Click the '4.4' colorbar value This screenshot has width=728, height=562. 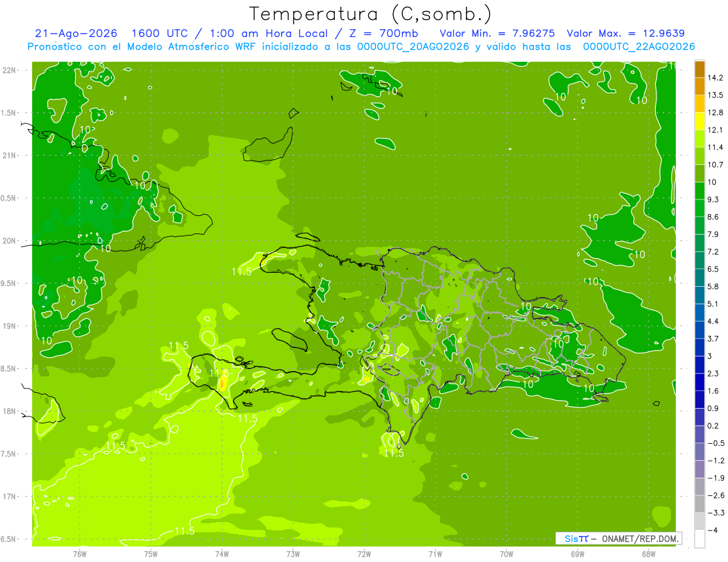pyautogui.click(x=713, y=321)
